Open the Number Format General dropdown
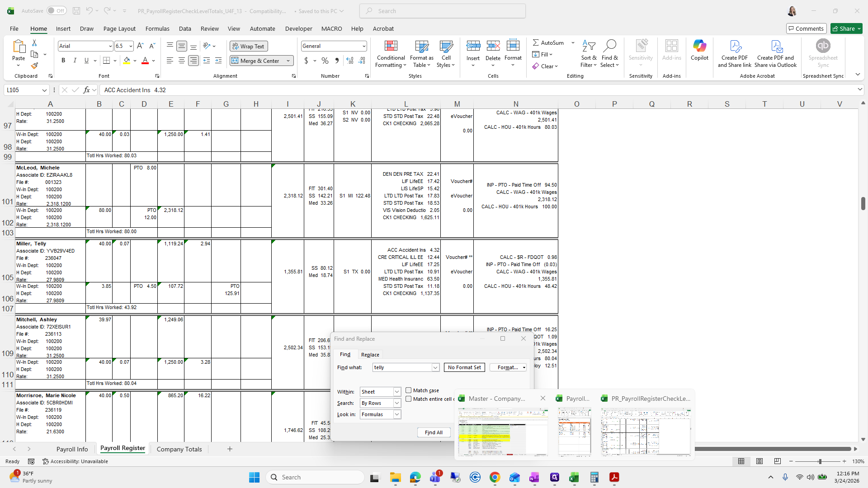 363,46
